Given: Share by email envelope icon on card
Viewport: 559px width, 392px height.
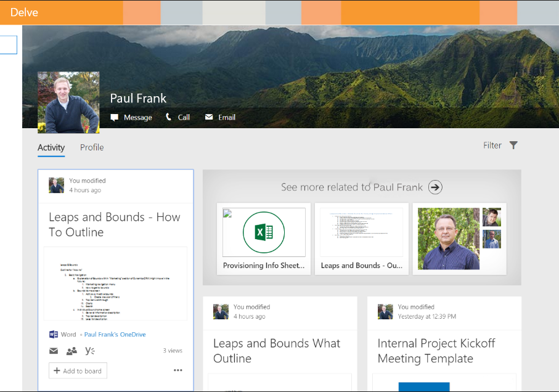Looking at the screenshot, I should point(54,351).
